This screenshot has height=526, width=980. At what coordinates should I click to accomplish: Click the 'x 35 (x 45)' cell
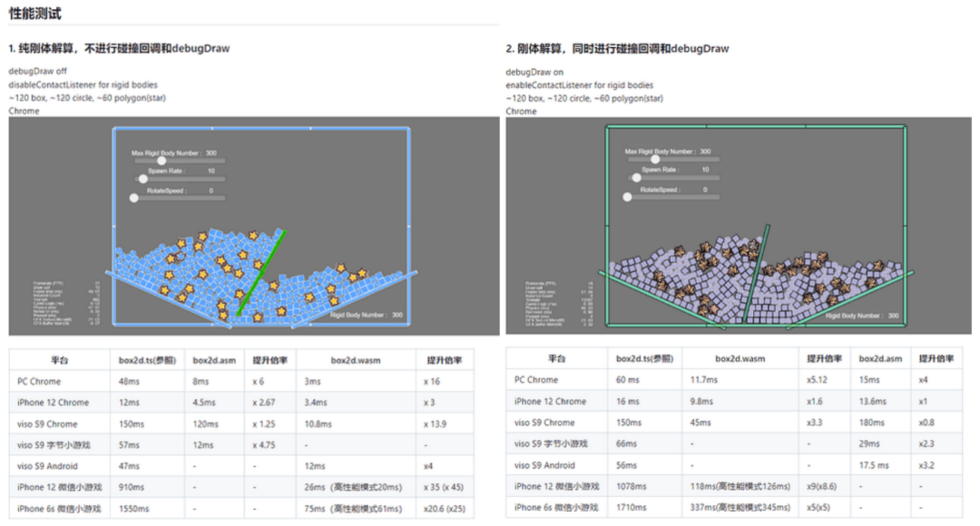coord(445,487)
